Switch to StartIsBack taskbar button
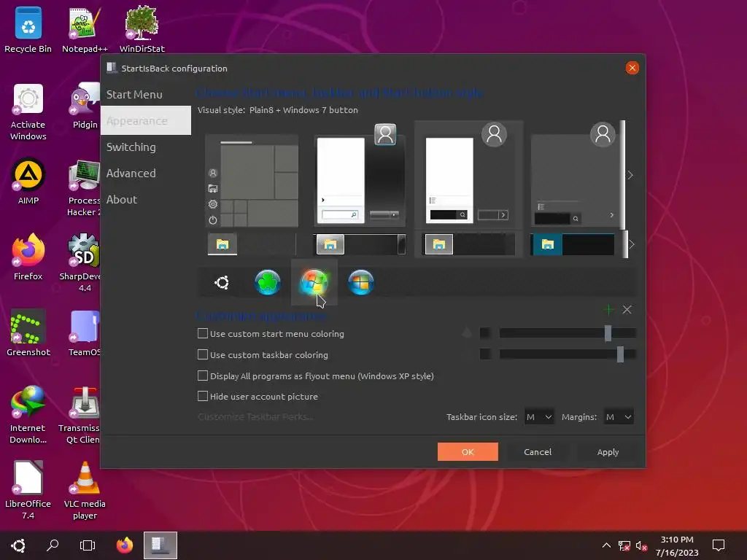The image size is (747, 560). tap(160, 545)
